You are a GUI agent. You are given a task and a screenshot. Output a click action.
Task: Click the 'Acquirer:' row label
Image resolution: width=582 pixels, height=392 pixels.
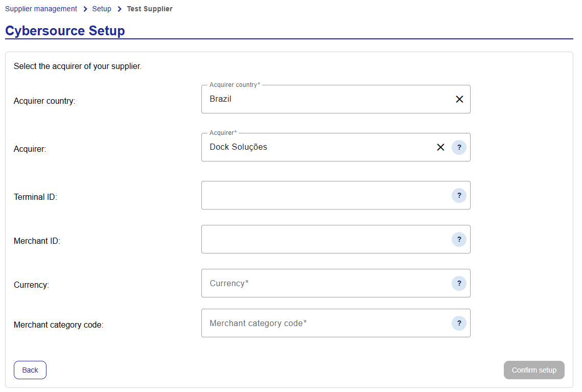(x=30, y=149)
